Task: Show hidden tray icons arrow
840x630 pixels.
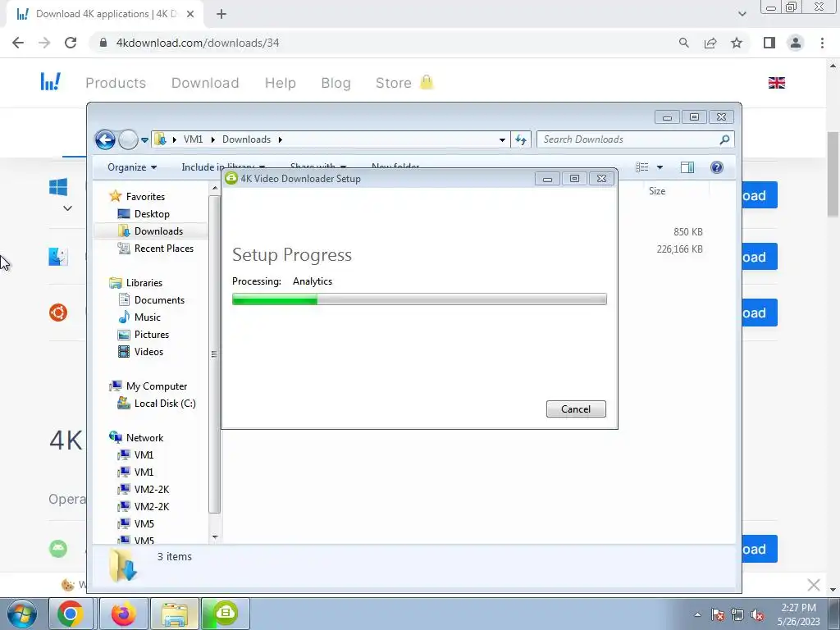Action: point(697,615)
